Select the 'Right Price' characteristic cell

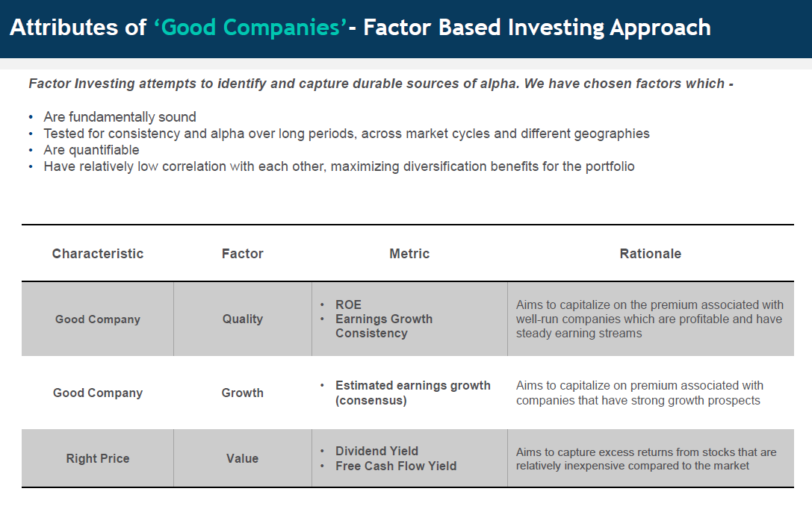98,459
